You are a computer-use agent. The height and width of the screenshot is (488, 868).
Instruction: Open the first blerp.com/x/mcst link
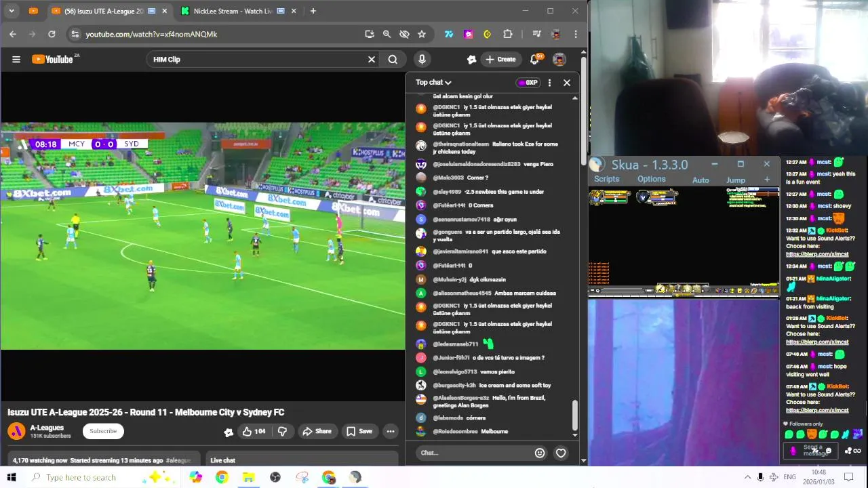point(817,254)
